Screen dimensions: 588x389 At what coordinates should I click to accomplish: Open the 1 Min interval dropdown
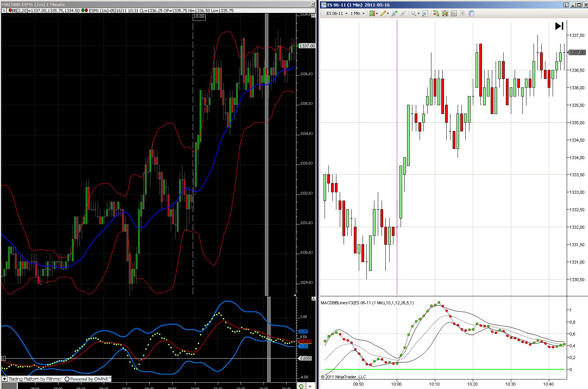[357, 13]
